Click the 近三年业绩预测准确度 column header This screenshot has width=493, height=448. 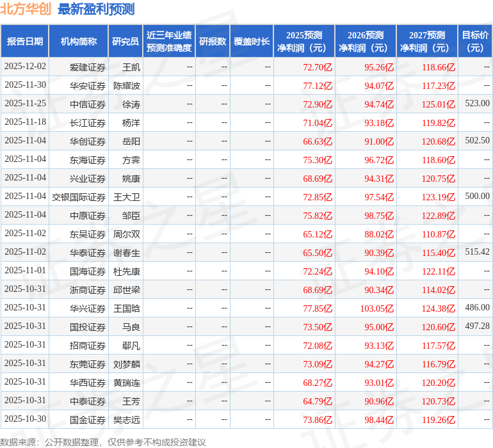[169, 42]
